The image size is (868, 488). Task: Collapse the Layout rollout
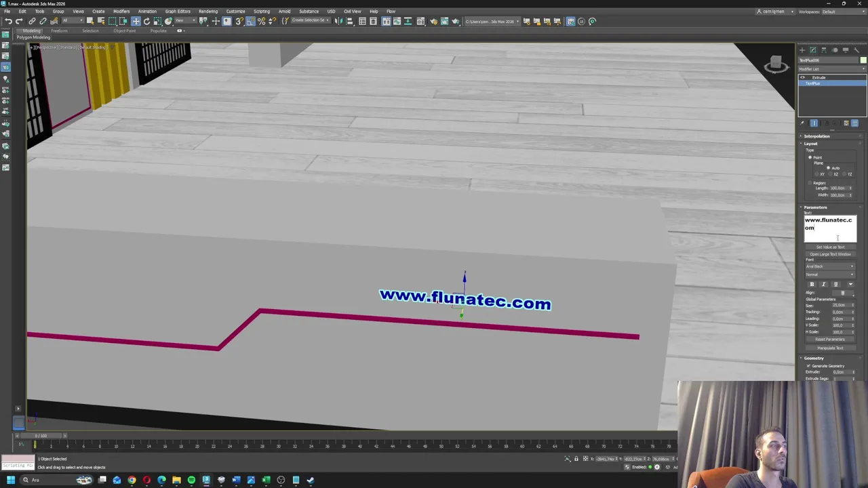[x=811, y=144]
